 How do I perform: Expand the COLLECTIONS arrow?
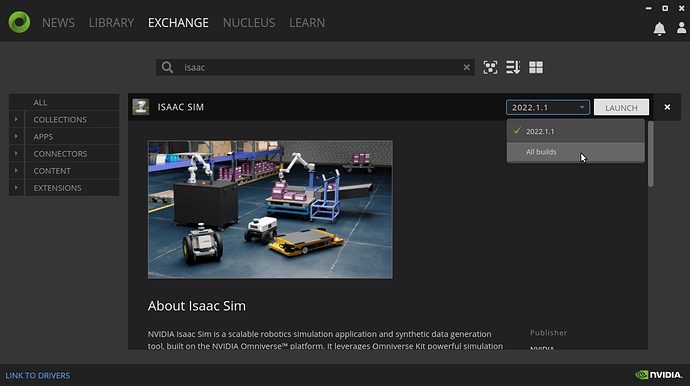point(16,119)
